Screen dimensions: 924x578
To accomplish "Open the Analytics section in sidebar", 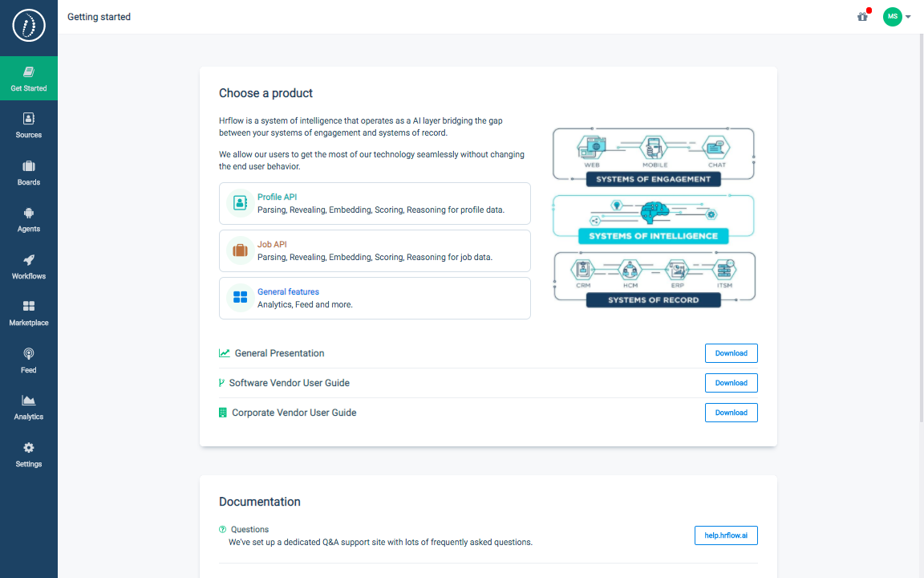I will tap(28, 407).
